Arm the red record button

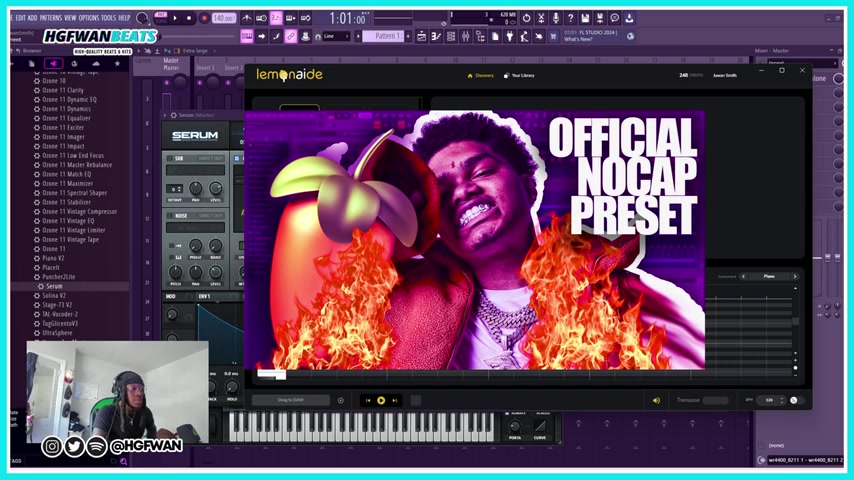click(204, 18)
